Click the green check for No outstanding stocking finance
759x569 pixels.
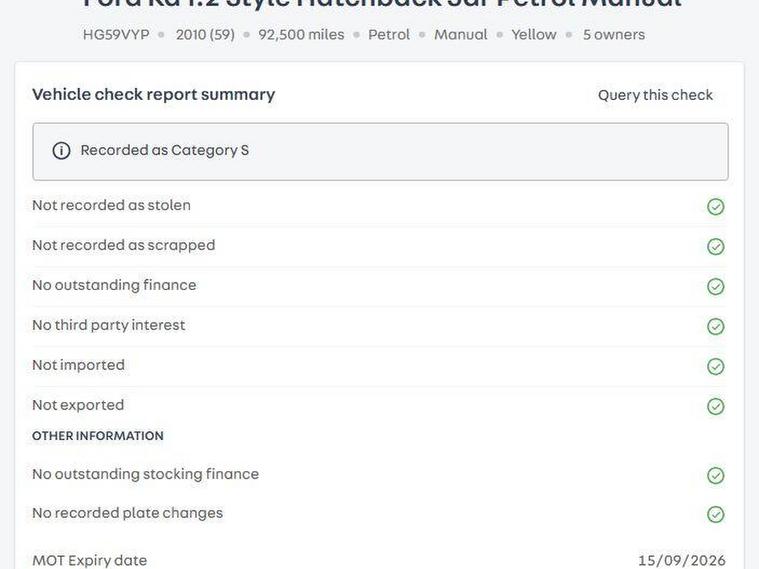point(715,476)
